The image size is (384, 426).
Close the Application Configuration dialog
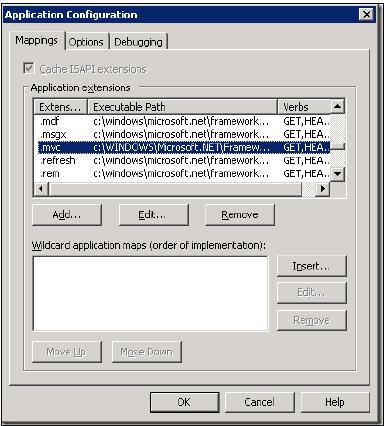click(367, 14)
